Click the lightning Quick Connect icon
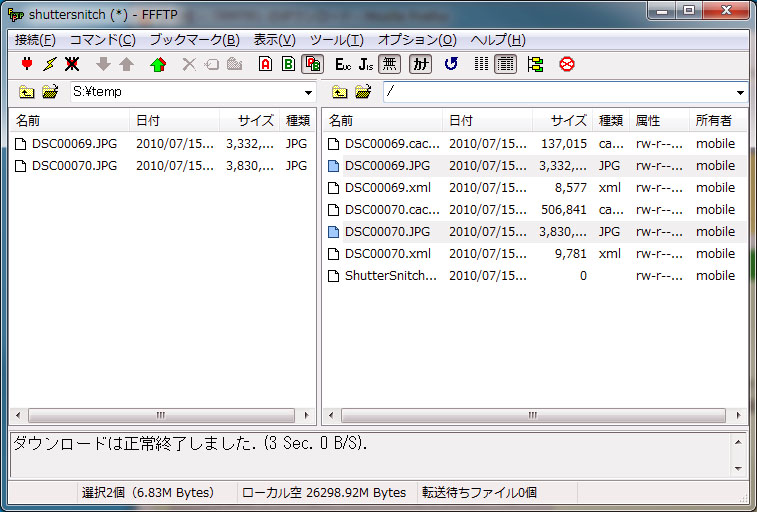This screenshot has height=512, width=757. (49, 64)
